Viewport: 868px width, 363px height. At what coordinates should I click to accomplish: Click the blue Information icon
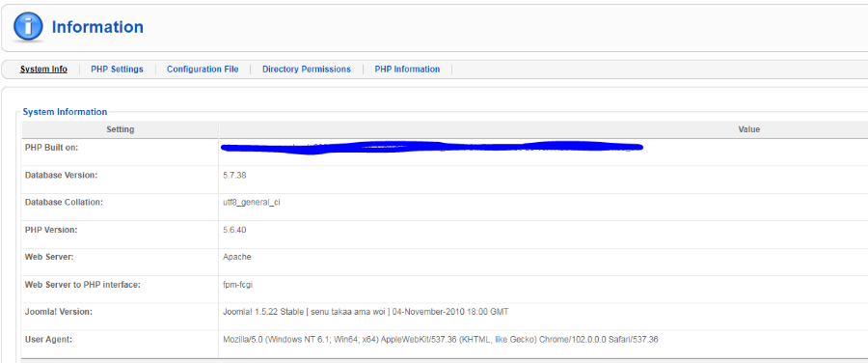click(x=28, y=27)
